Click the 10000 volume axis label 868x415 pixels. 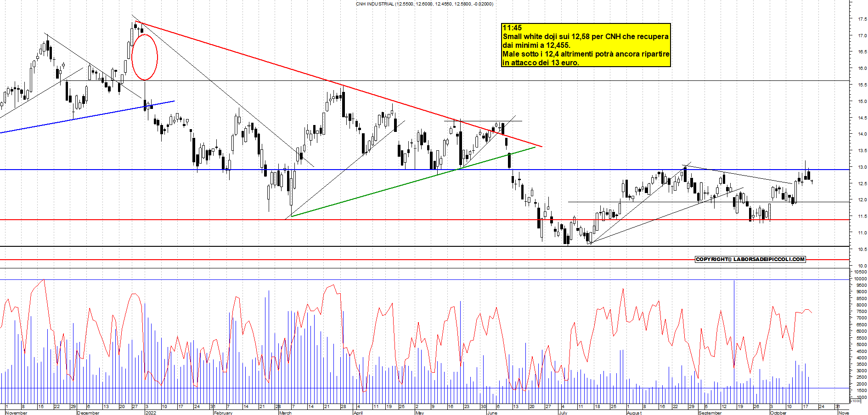pos(860,279)
